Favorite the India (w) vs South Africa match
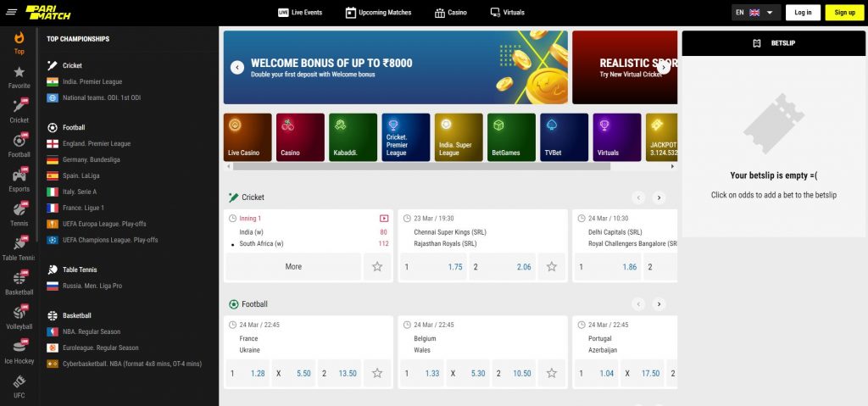 pos(377,266)
